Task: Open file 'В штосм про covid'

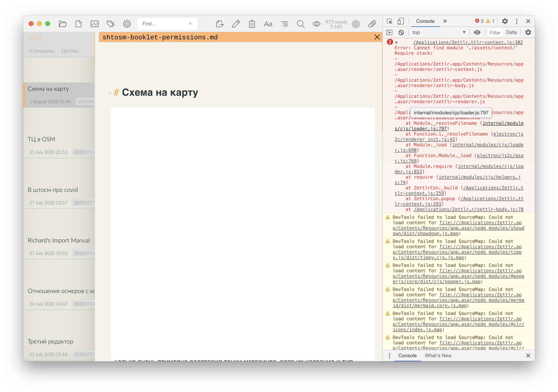Action: click(59, 196)
